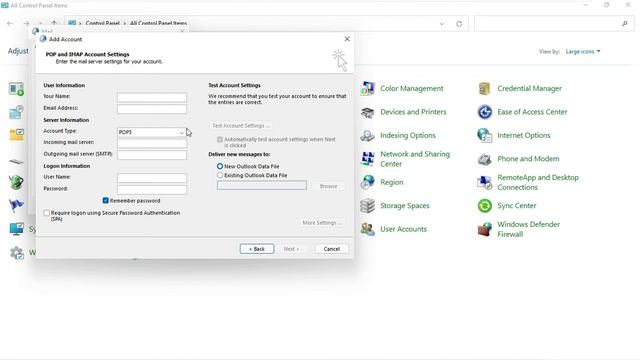Open Color Management icon

pos(367,89)
